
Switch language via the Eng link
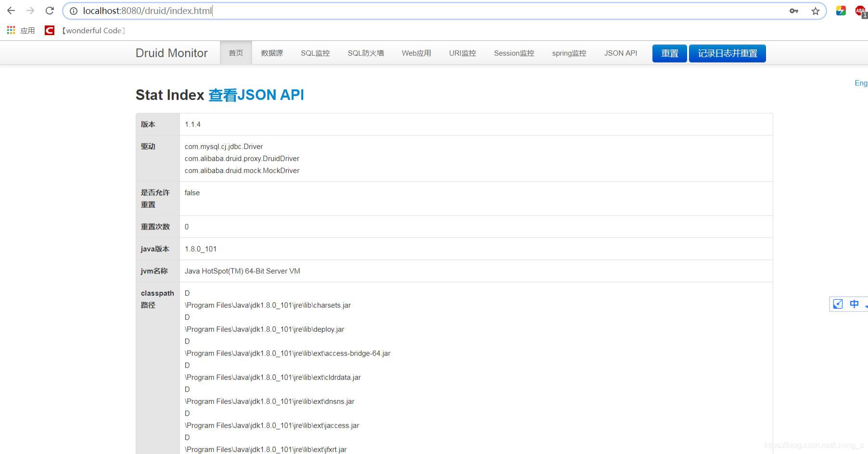pos(861,83)
